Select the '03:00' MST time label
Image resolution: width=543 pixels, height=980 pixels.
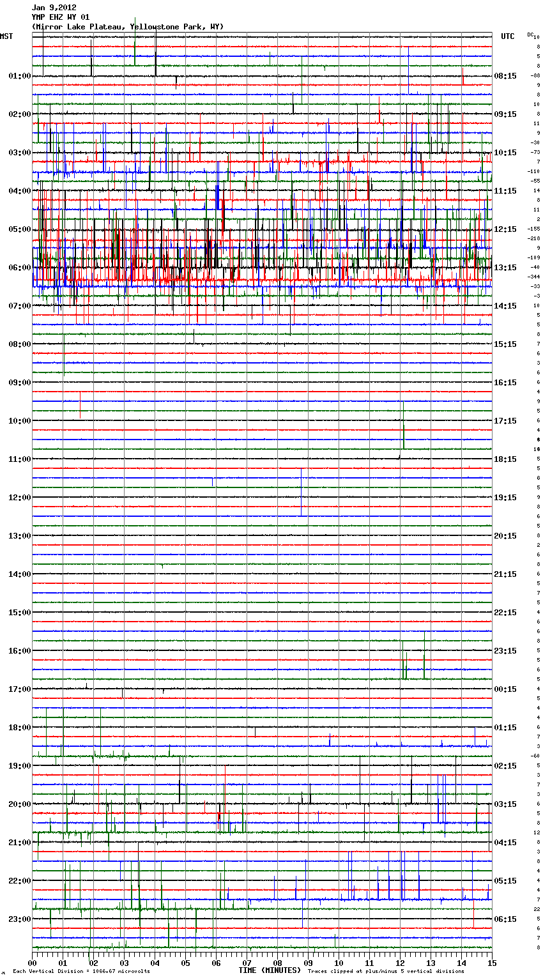pyautogui.click(x=20, y=153)
